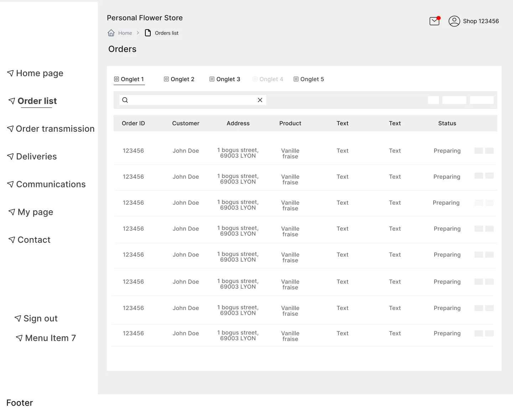The width and height of the screenshot is (513, 420).
Task: Click the home icon in breadcrumb
Action: pos(111,33)
